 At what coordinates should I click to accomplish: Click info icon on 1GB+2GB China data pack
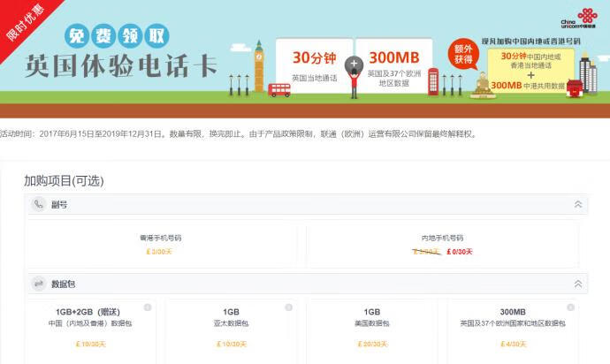click(148, 307)
